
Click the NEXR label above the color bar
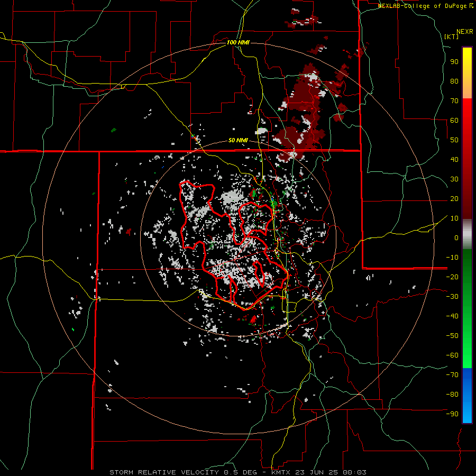click(465, 32)
